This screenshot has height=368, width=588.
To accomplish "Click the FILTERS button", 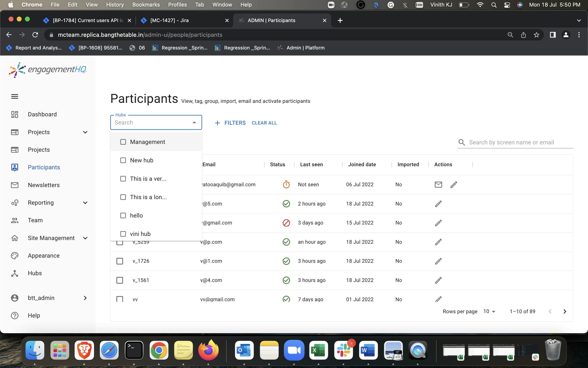I will pos(230,123).
